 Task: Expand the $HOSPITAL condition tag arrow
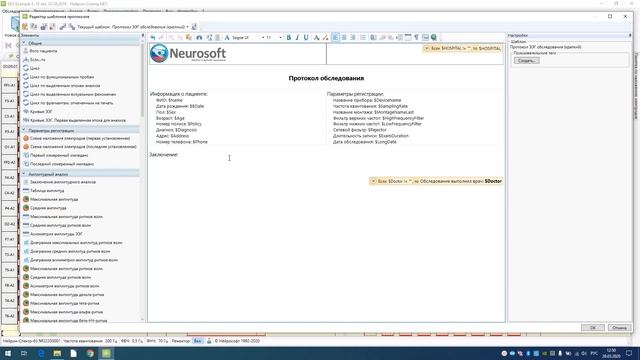427,48
